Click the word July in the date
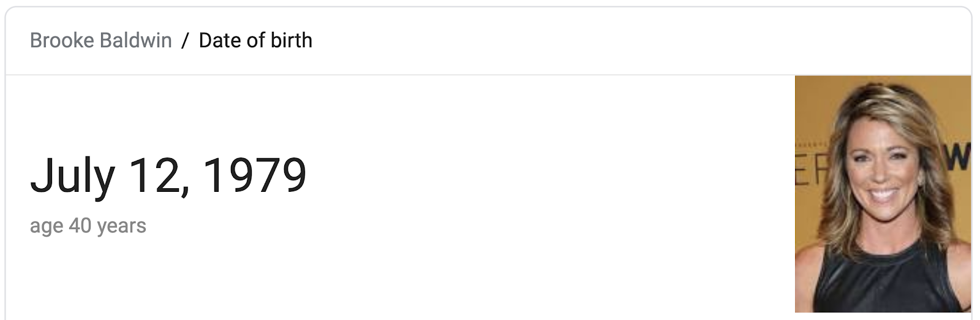 pyautogui.click(x=72, y=176)
